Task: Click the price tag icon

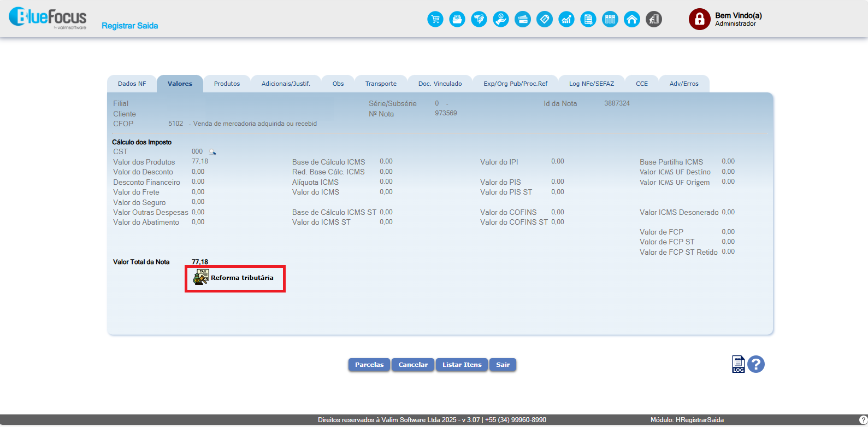Action: [545, 20]
